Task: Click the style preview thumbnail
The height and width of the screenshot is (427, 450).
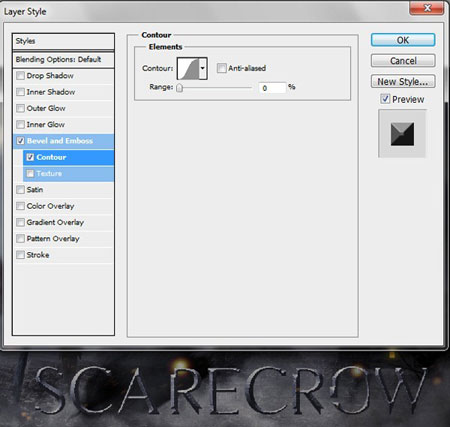Action: [402, 134]
